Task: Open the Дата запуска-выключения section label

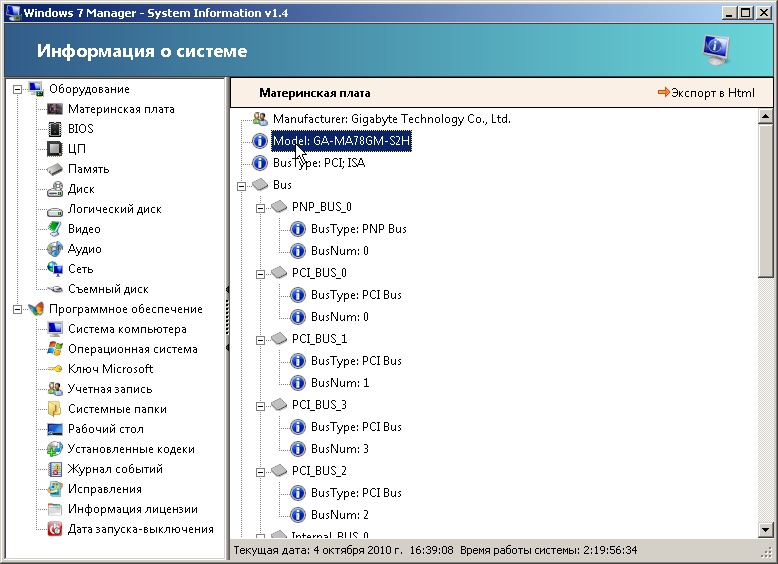Action: (140, 529)
